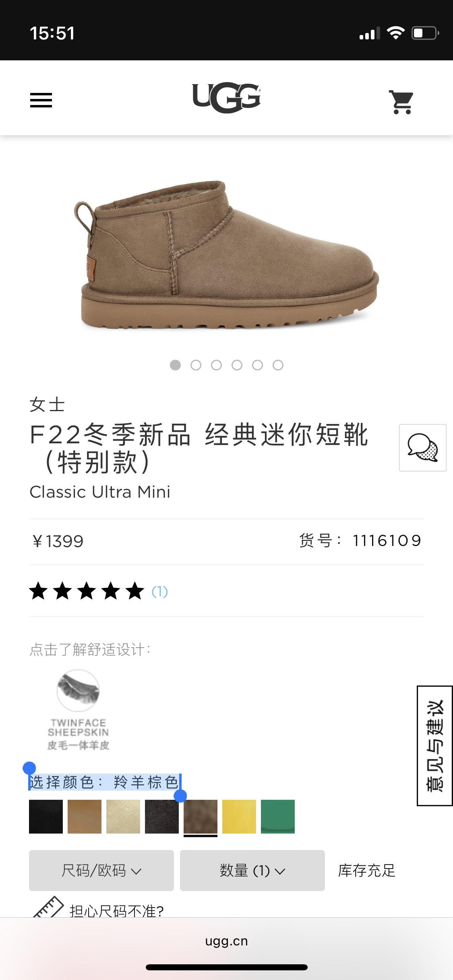Switch to the second product image dot
The height and width of the screenshot is (980, 453).
point(196,365)
